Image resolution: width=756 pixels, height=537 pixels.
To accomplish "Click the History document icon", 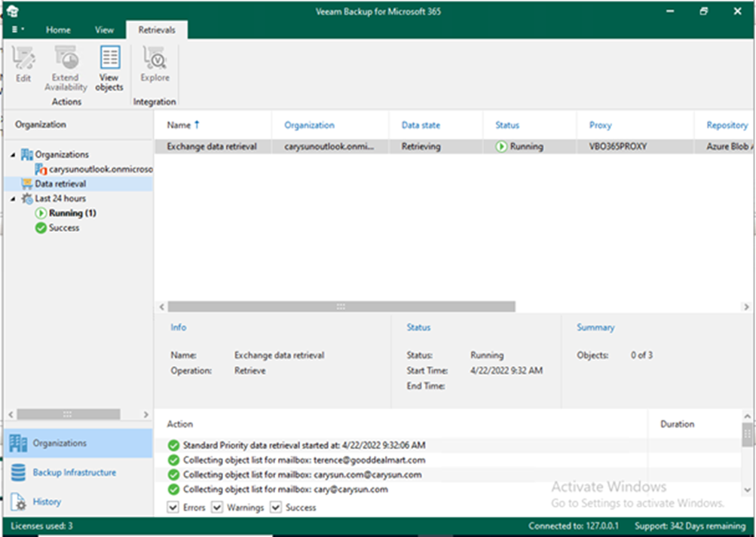I will click(18, 502).
